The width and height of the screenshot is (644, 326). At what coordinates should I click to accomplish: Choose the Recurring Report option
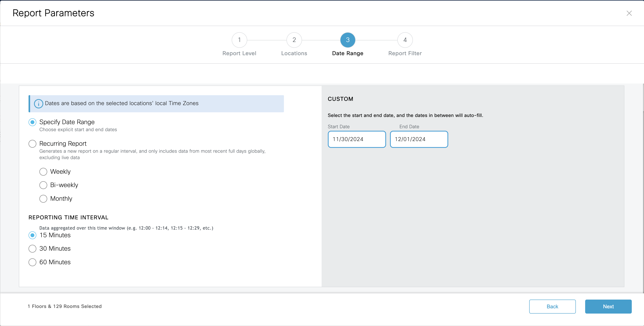click(x=32, y=144)
